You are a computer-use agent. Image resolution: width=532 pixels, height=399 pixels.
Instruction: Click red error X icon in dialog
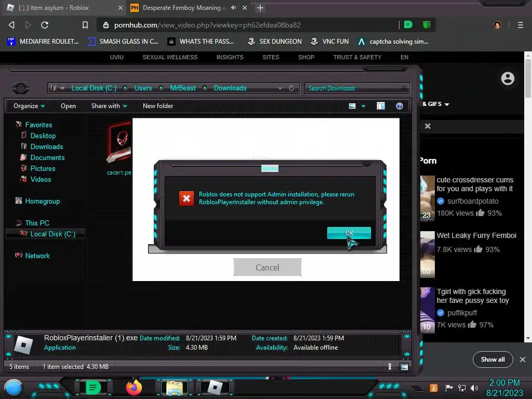[x=187, y=198]
